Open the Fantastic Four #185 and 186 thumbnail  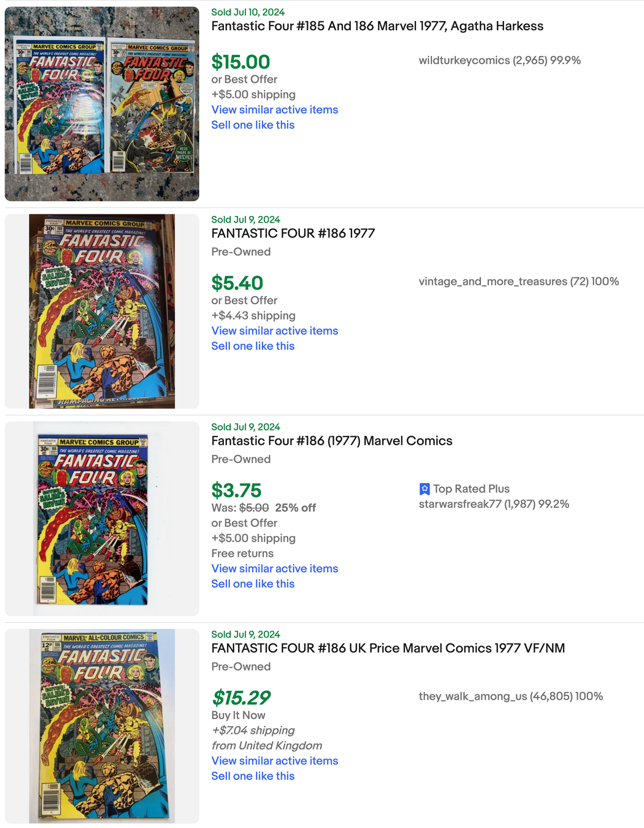click(102, 104)
